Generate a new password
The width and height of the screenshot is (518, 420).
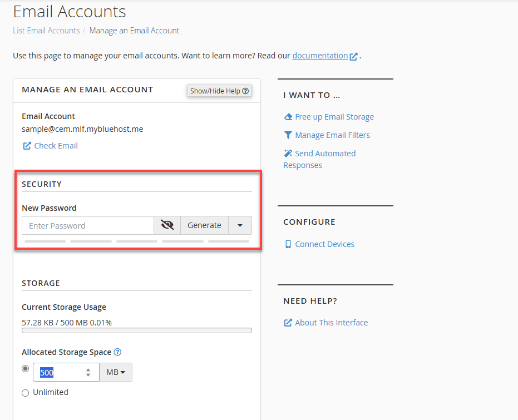pos(204,225)
